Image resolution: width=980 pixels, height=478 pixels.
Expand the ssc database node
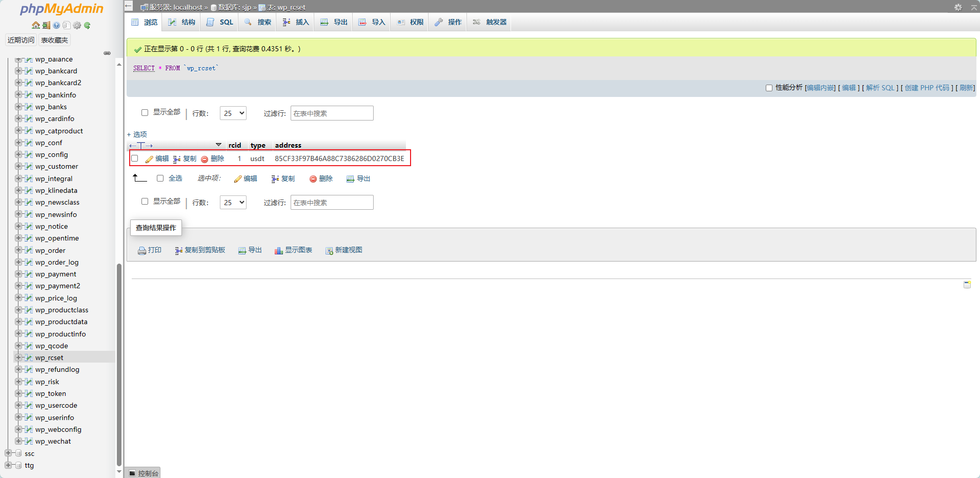(x=8, y=453)
